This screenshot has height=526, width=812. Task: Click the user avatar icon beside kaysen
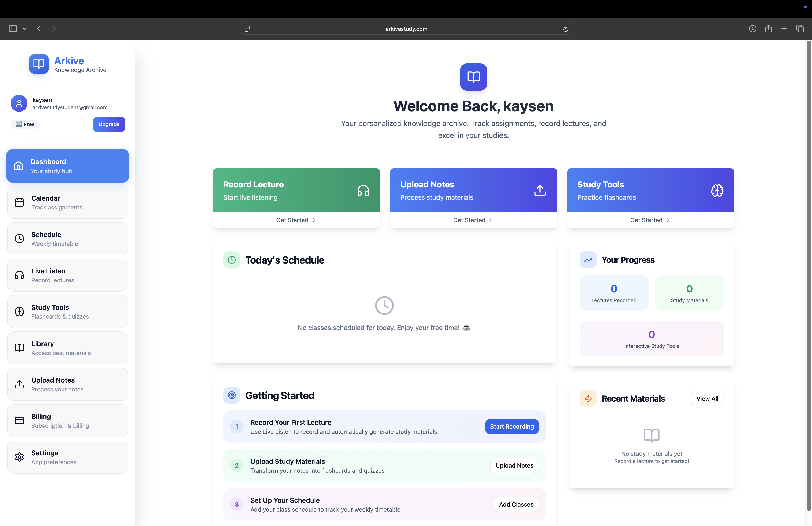click(19, 103)
